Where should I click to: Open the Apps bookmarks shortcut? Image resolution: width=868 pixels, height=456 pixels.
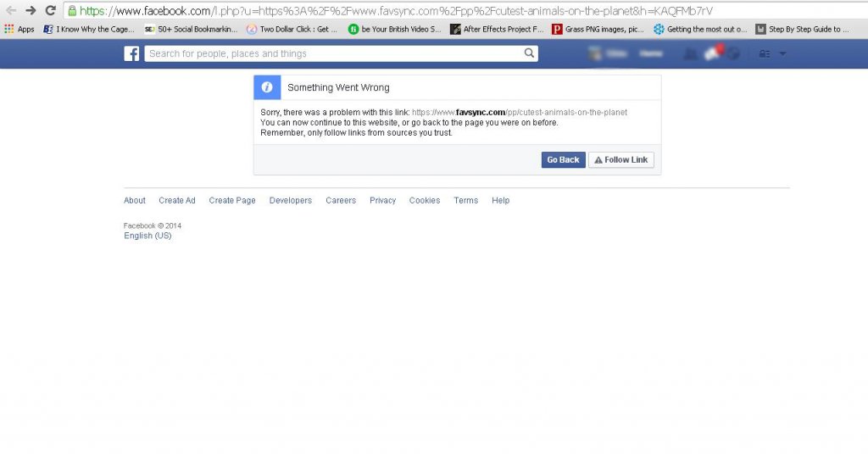coord(19,30)
